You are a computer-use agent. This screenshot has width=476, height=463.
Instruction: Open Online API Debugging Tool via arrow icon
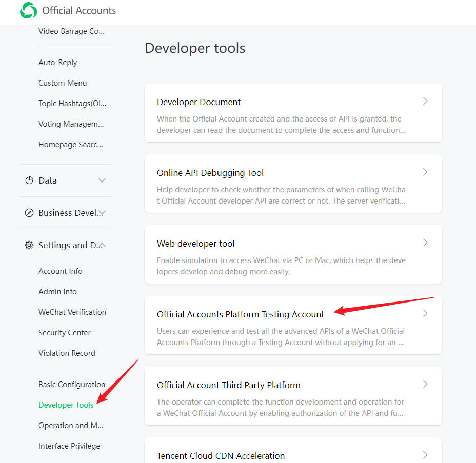(425, 172)
